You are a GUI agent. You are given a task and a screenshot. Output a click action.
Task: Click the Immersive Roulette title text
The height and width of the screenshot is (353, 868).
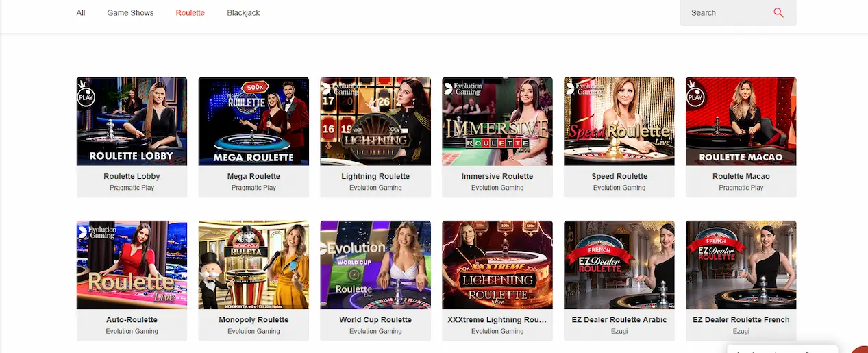point(497,176)
